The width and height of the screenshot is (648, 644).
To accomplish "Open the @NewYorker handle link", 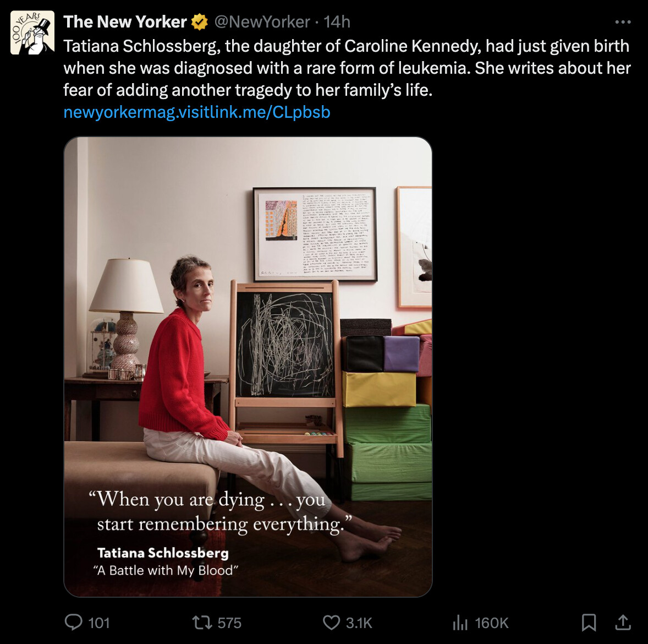I will point(262,22).
